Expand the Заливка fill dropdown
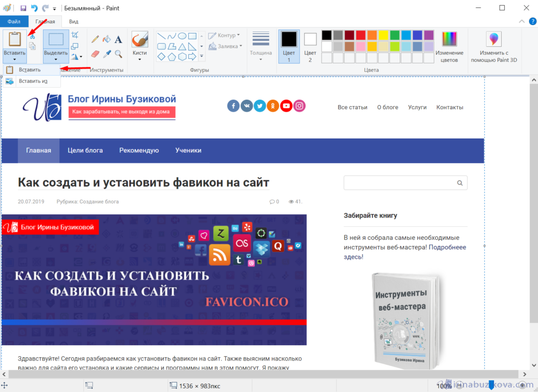The width and height of the screenshot is (538, 392). click(226, 46)
